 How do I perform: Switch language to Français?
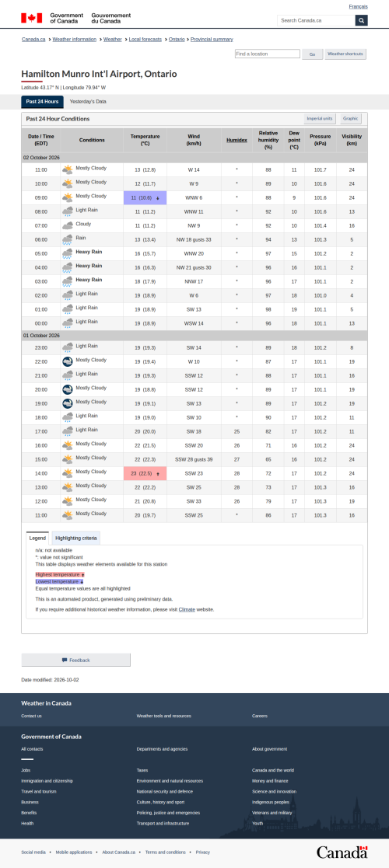[358, 7]
